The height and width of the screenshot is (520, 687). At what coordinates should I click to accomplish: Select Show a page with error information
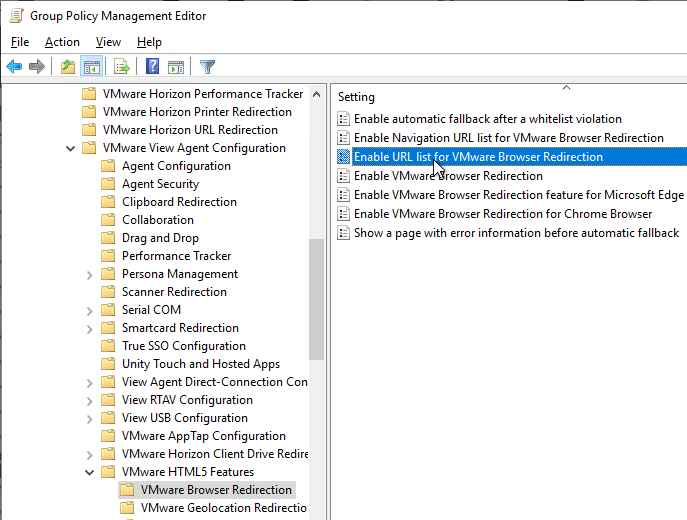[517, 233]
